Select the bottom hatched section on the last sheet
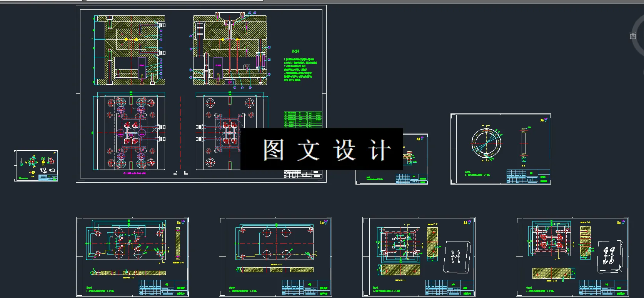 (x=551, y=273)
